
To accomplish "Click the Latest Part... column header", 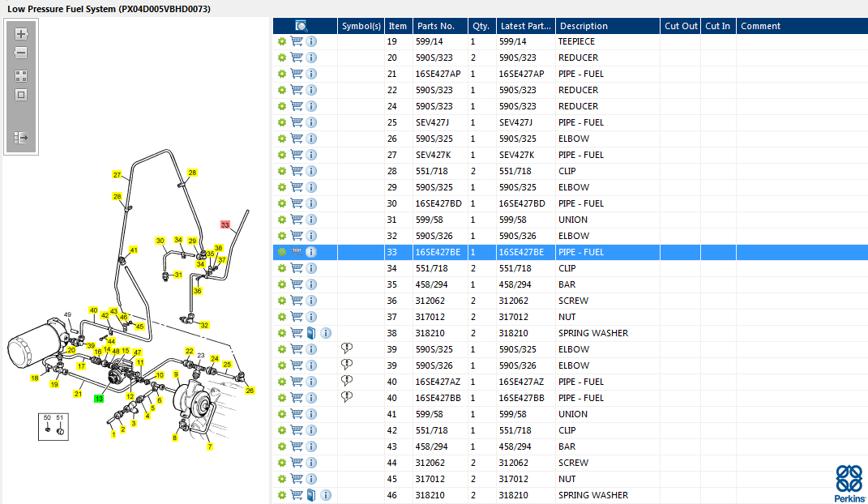I will (x=525, y=26).
